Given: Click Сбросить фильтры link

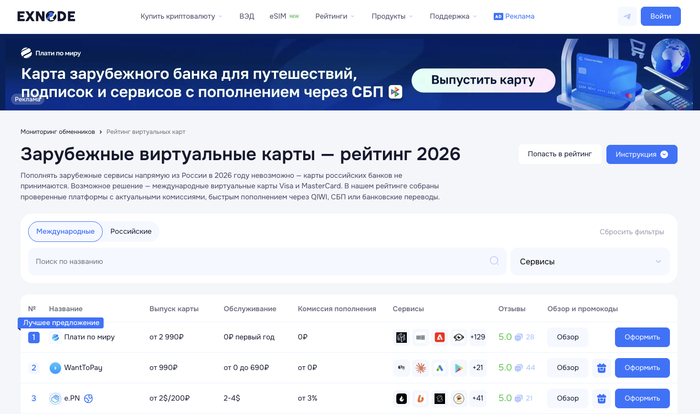Looking at the screenshot, I should (x=631, y=231).
